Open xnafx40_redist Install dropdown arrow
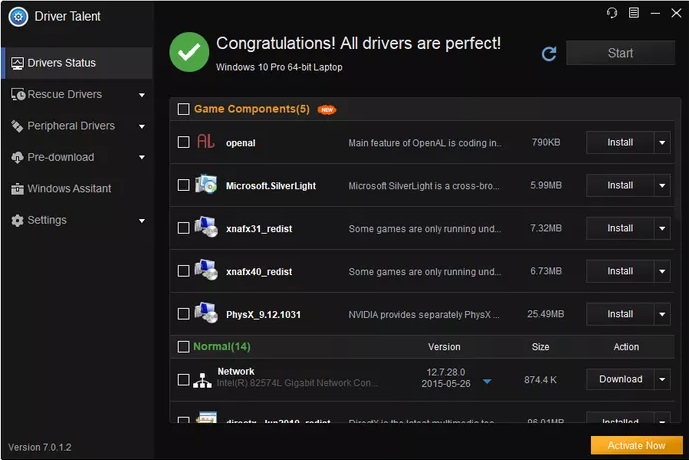This screenshot has height=460, width=689. pyautogui.click(x=662, y=271)
